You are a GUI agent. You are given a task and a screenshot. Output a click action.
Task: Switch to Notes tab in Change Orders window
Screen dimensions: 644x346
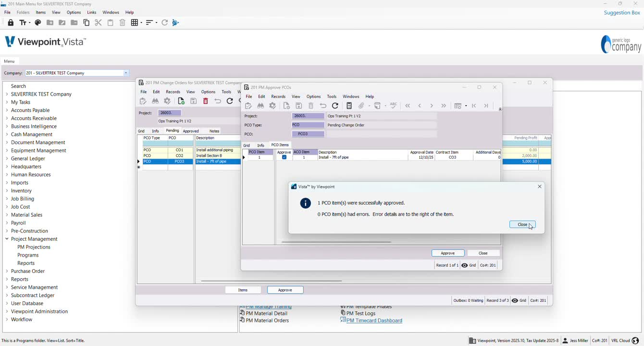pyautogui.click(x=214, y=131)
